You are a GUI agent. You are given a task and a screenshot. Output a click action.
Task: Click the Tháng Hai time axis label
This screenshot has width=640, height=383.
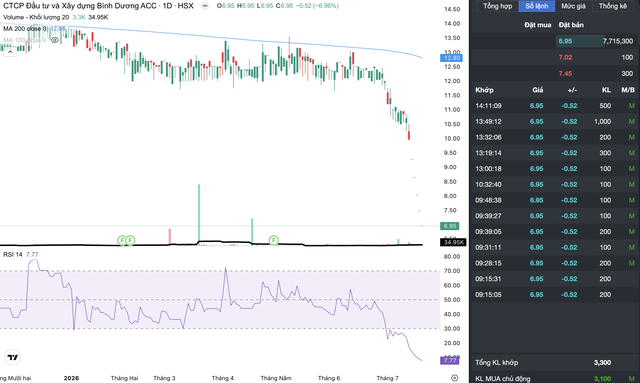124,378
